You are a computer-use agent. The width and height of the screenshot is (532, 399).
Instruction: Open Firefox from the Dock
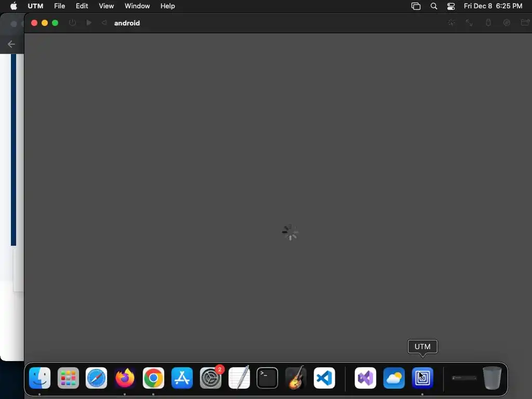[125, 378]
